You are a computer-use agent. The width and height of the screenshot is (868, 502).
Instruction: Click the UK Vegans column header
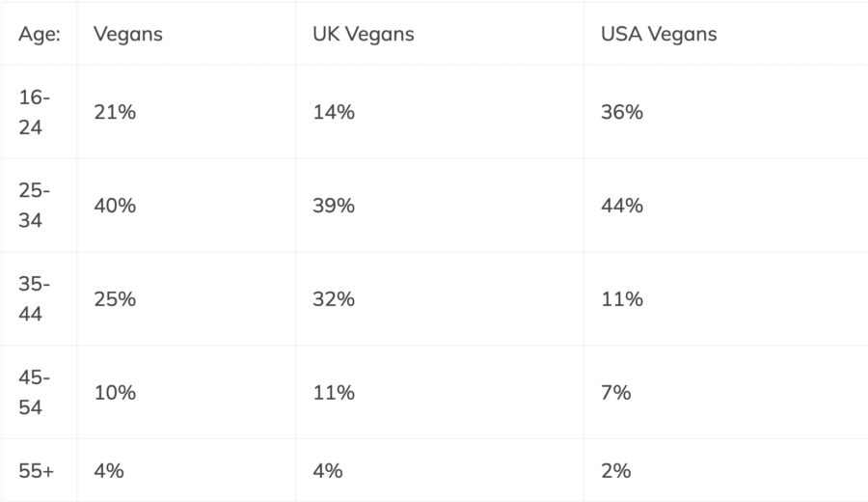[x=363, y=34]
